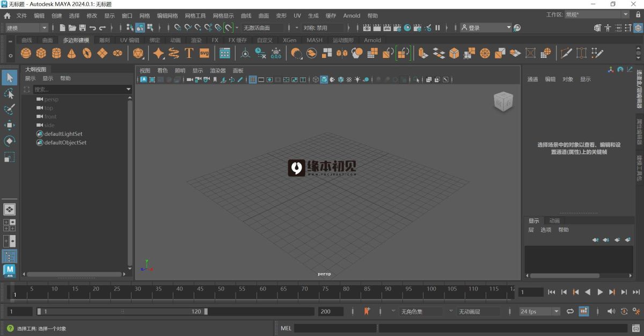Choose the Move tool in toolbox

point(9,125)
